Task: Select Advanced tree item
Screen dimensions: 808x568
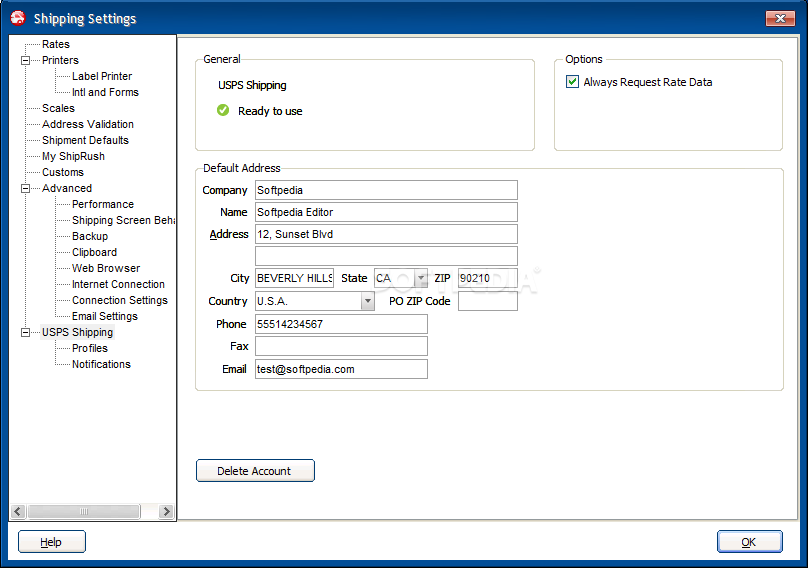Action: tap(67, 188)
